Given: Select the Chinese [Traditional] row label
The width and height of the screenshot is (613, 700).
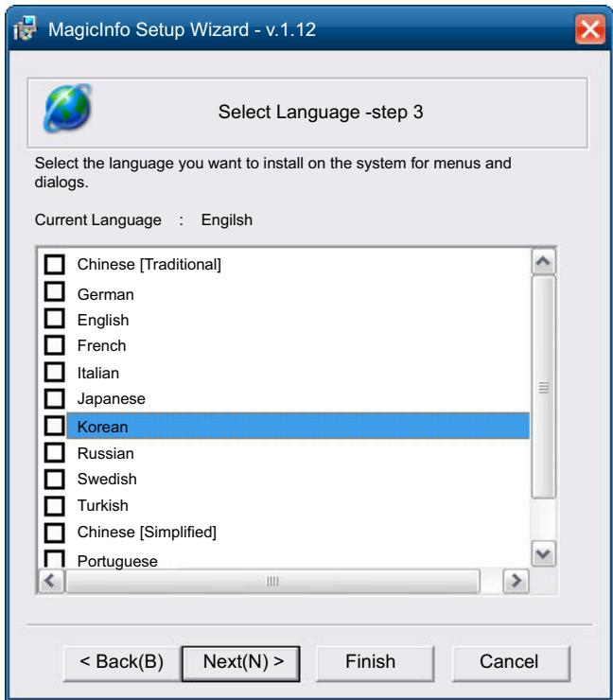Looking at the screenshot, I should [x=149, y=264].
